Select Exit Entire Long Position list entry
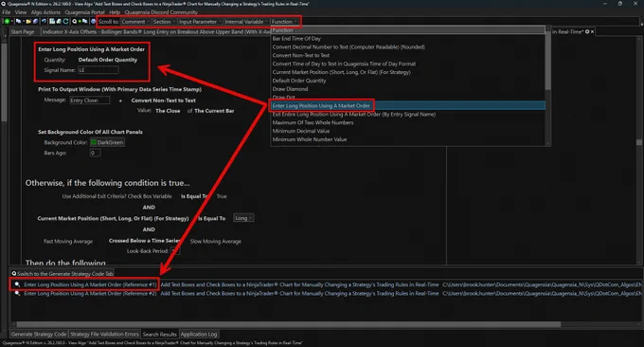Screen dimensions: 644x347 pos(408,115)
